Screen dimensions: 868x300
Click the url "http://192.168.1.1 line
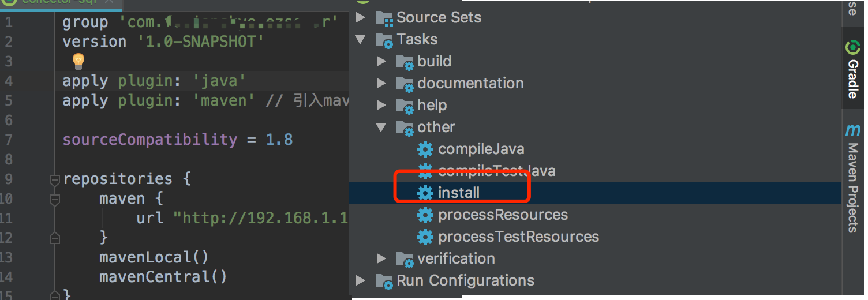243,218
